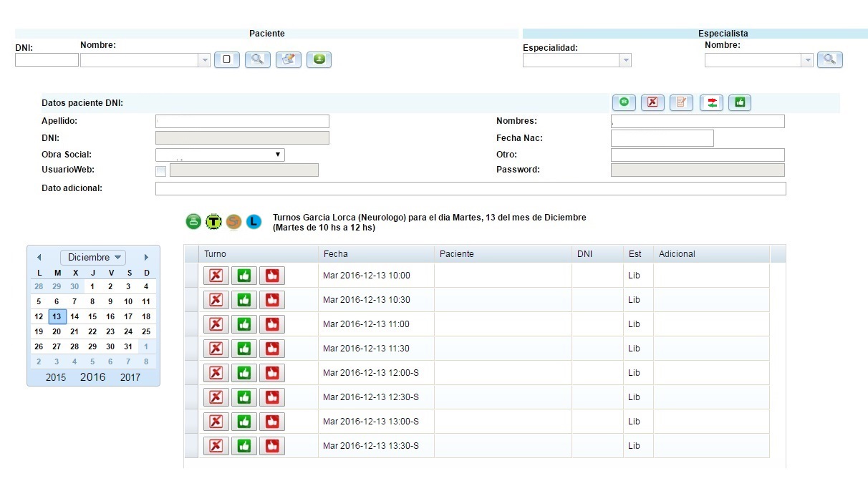
Task: Click the red X icon for 11:00 turno
Action: [x=216, y=324]
